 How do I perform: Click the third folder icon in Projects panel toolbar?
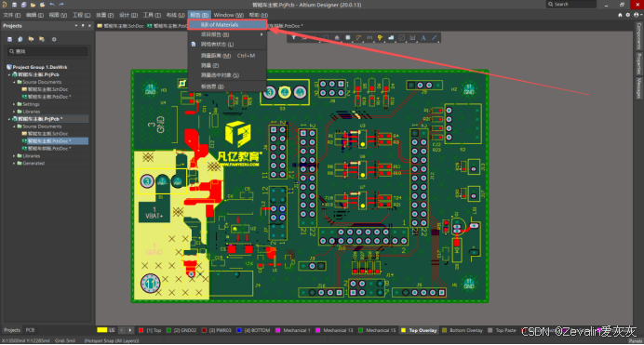coord(31,39)
